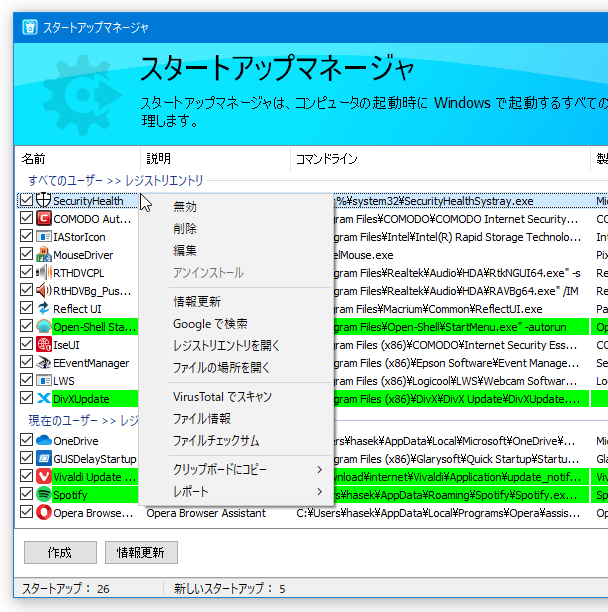The image size is (608, 612).
Task: Click the RtHDVBg_Pus... speaker icon
Action: point(43,290)
